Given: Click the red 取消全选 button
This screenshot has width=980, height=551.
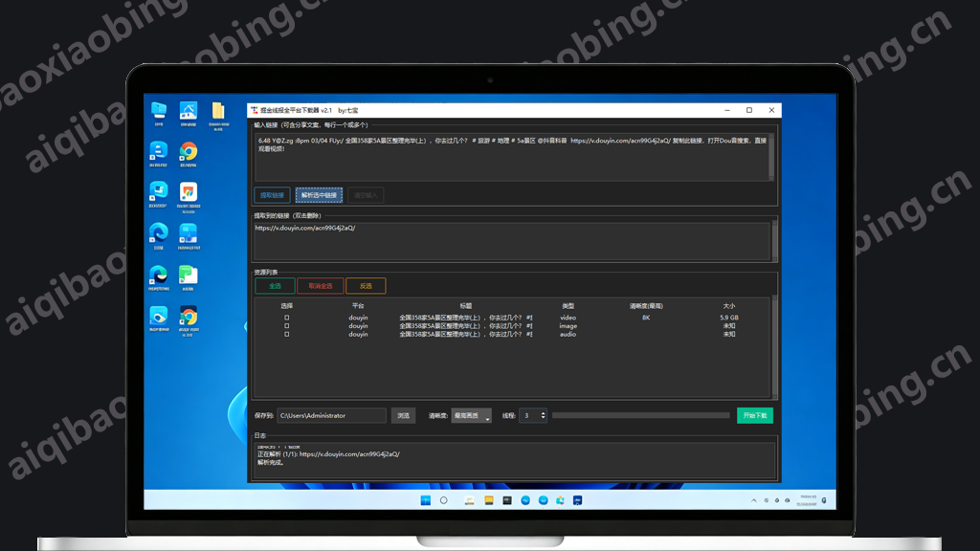Looking at the screenshot, I should [320, 285].
